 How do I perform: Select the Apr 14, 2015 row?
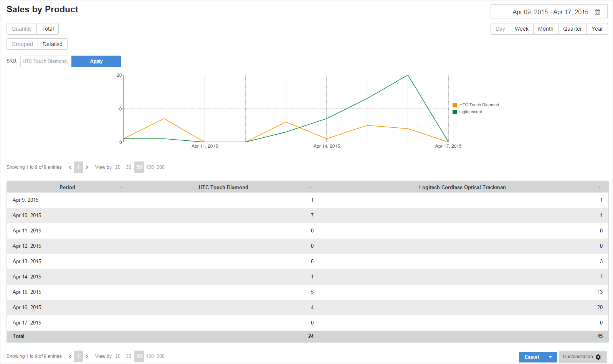pyautogui.click(x=307, y=277)
